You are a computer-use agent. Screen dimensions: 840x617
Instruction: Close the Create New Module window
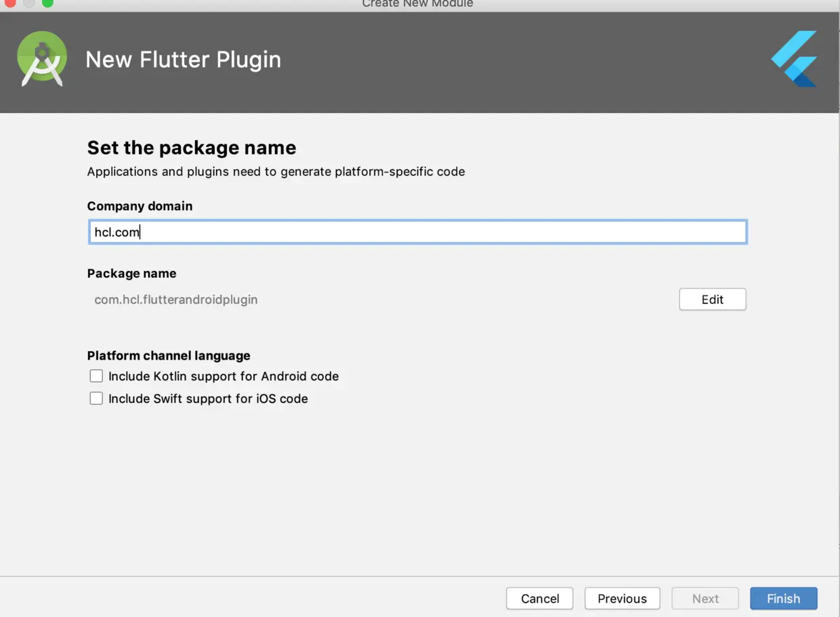click(10, 3)
